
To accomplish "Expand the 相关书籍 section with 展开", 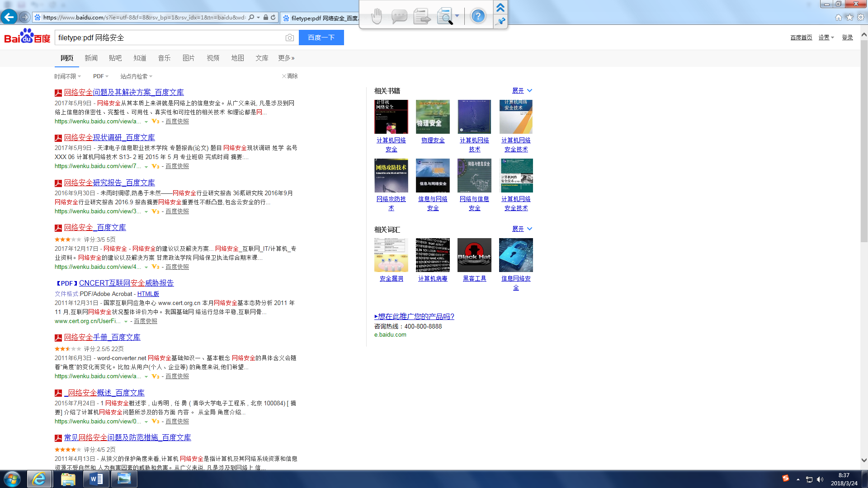I will 522,91.
